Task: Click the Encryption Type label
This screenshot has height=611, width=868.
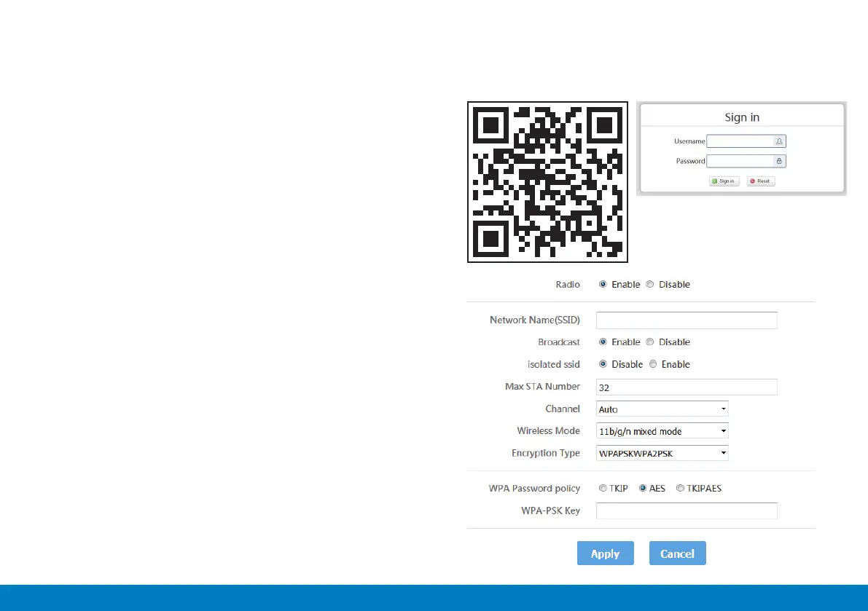Action: (x=546, y=453)
